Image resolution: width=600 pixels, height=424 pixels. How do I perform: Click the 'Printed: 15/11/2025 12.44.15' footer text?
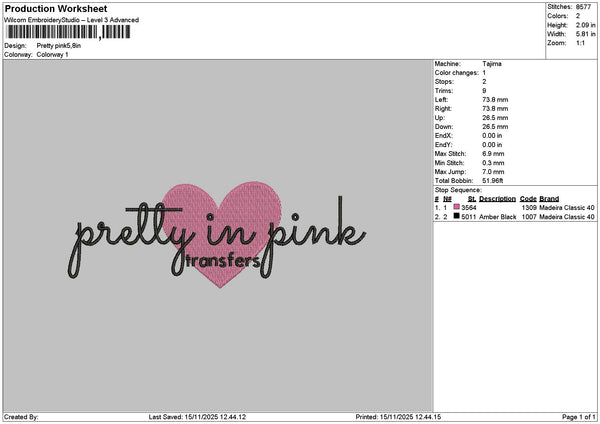398,417
